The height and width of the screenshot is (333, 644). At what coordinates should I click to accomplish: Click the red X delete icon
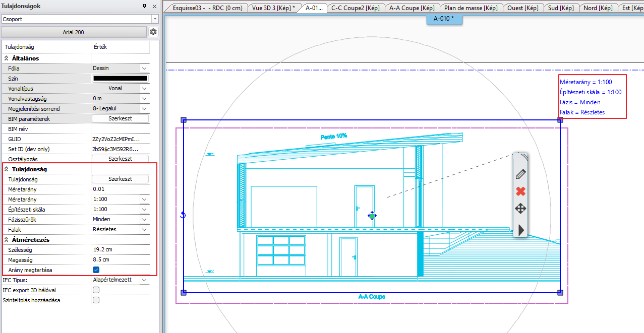520,191
